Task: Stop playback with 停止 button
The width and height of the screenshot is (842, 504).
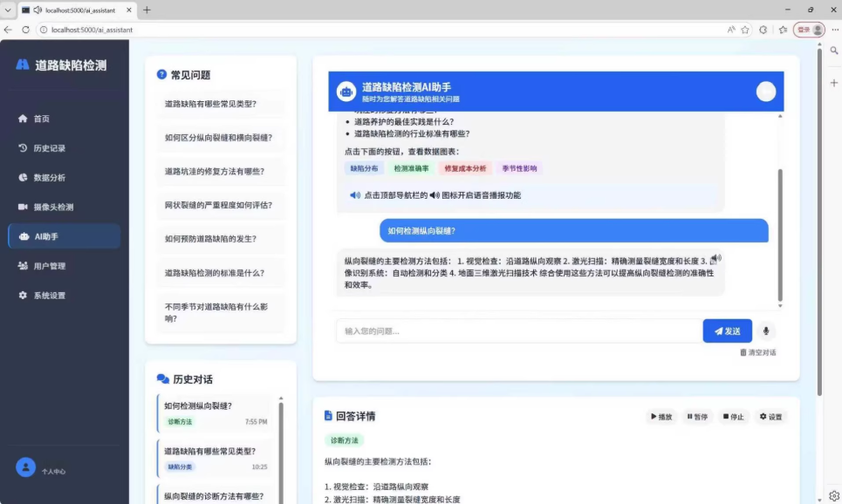Action: point(731,416)
